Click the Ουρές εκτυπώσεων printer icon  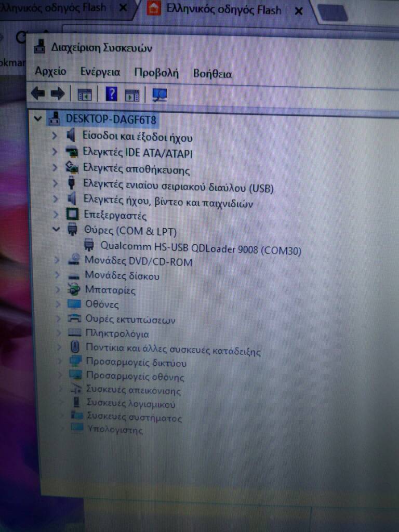[74, 318]
